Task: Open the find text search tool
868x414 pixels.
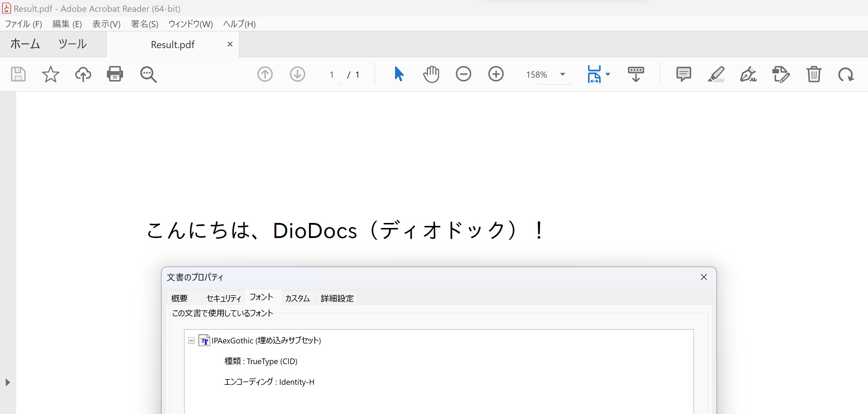Action: tap(148, 74)
